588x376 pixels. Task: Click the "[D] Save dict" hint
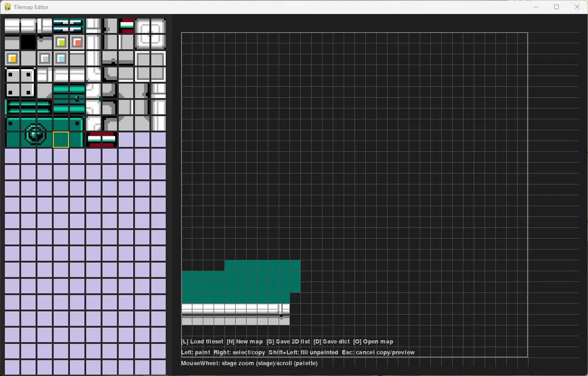[x=332, y=342]
